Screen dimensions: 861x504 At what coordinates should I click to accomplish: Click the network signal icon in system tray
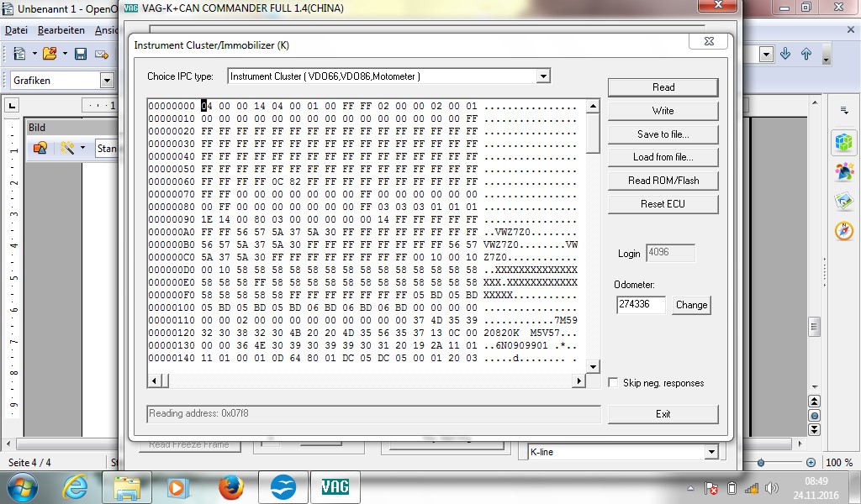(751, 487)
